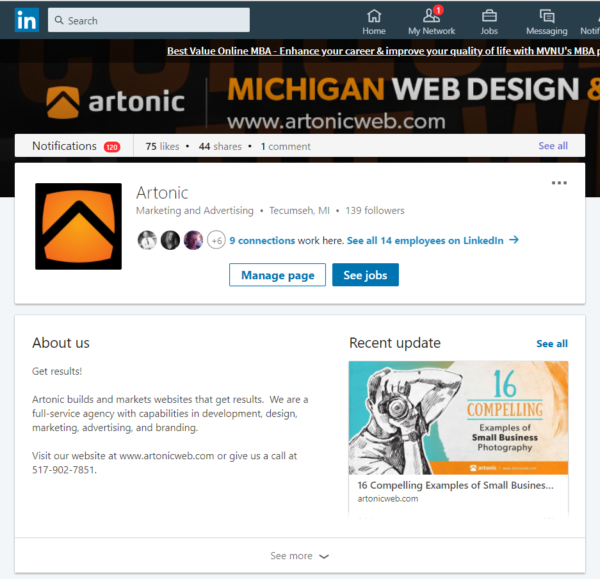The width and height of the screenshot is (600, 579).
Task: Click the second connection profile avatar
Action: pos(170,240)
